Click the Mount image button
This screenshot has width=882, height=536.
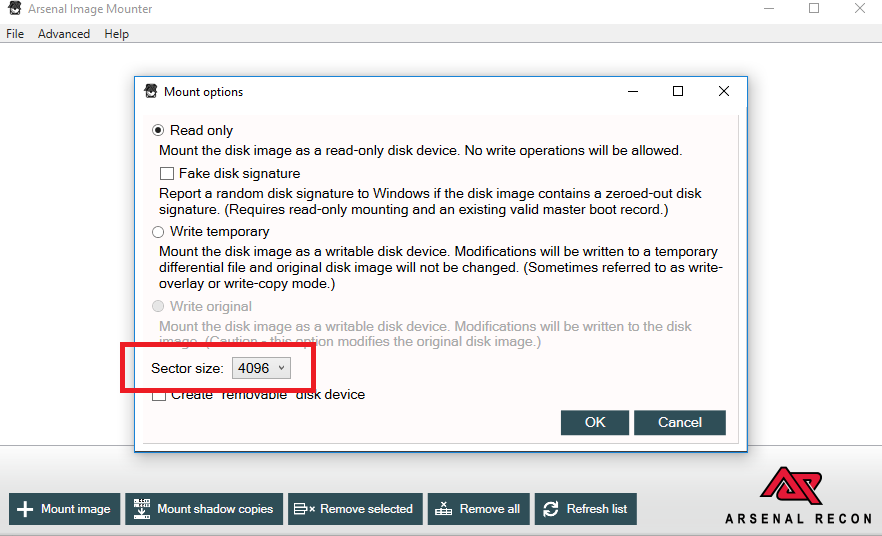point(64,509)
